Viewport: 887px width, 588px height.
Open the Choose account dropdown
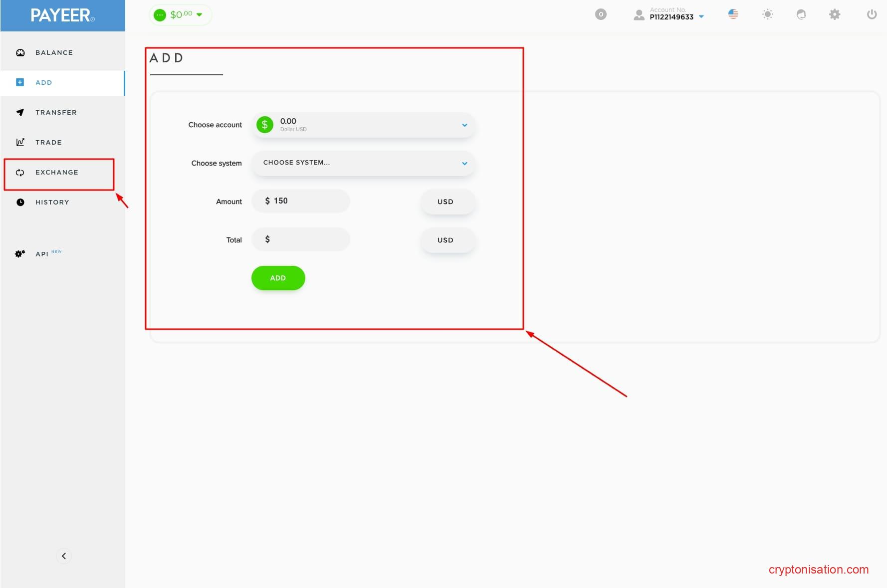[363, 125]
